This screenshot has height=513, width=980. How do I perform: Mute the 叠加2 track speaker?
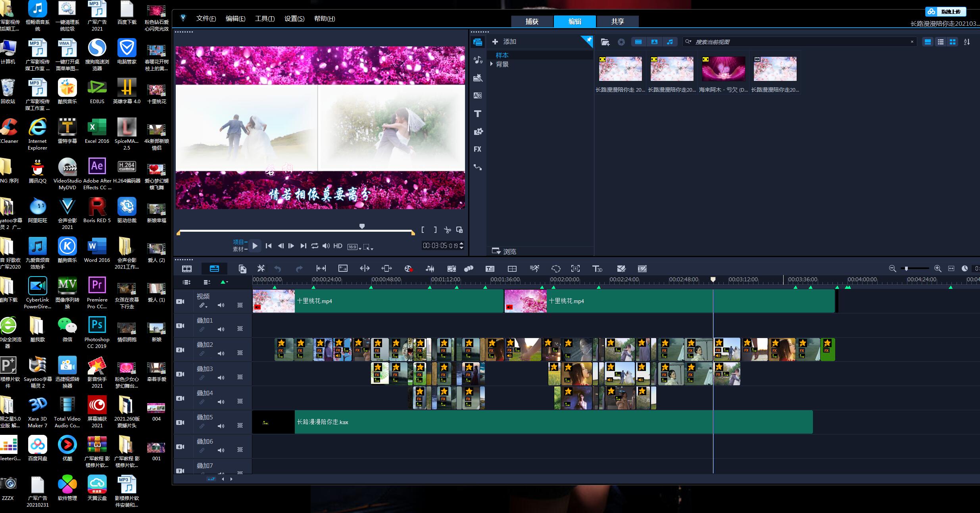coord(221,353)
